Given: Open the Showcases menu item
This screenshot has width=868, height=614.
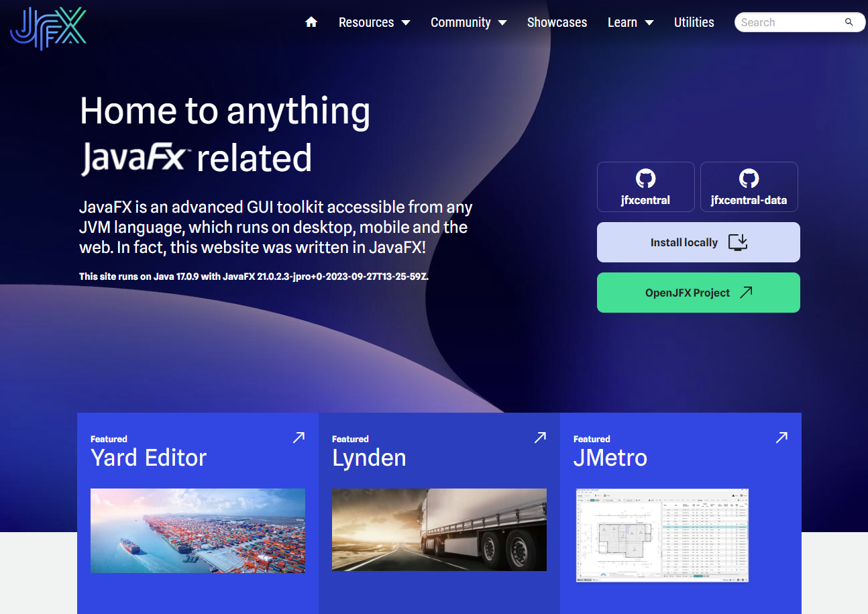Looking at the screenshot, I should 557,22.
